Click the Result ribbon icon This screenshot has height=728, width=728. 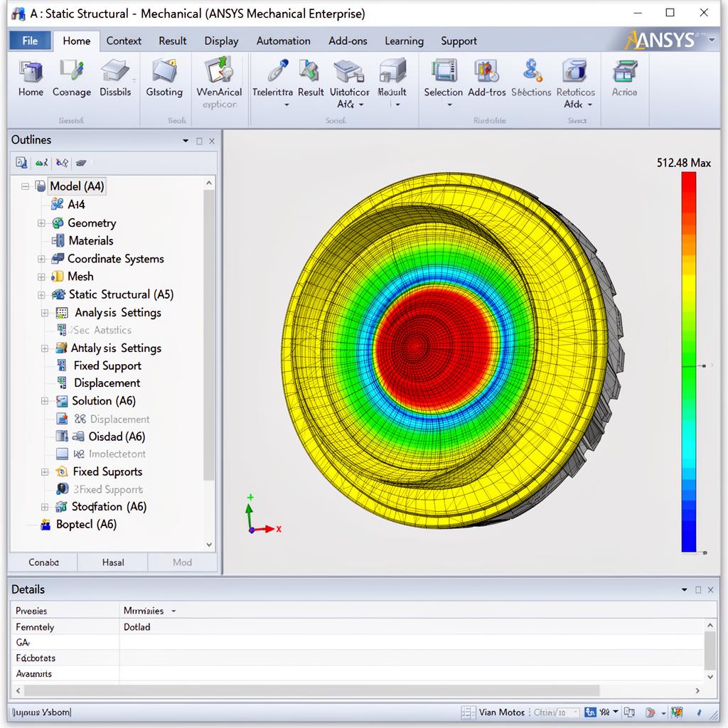tap(309, 70)
